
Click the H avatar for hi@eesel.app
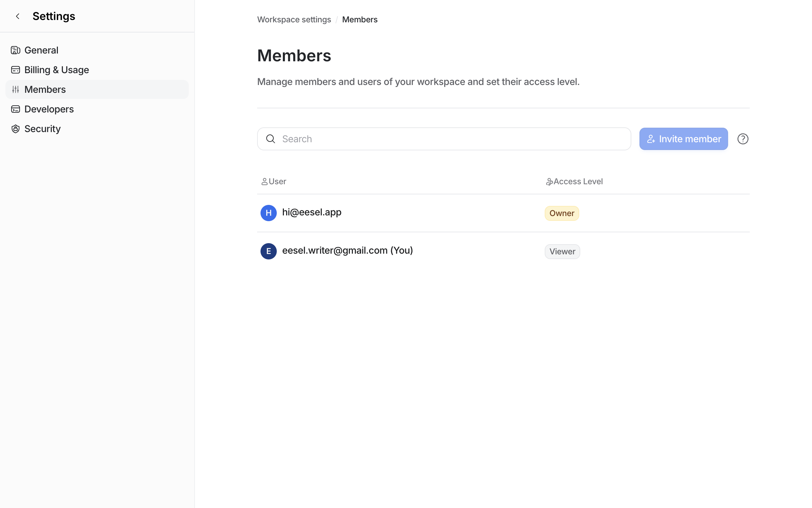click(269, 213)
